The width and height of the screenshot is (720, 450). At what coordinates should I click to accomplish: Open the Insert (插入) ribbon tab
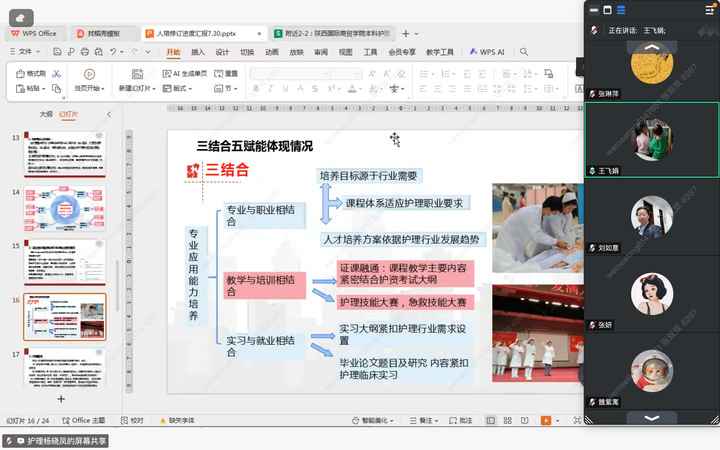point(198,51)
